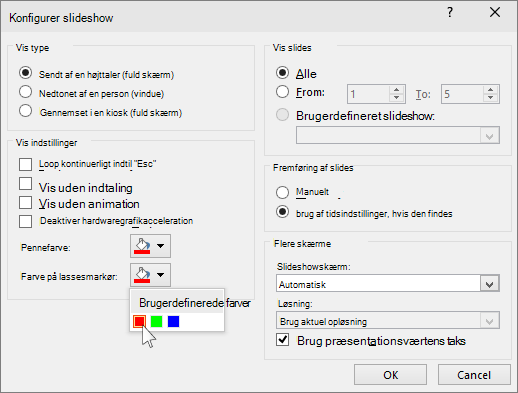Pick the blue color swatch
This screenshot has height=393, width=518.
173,322
